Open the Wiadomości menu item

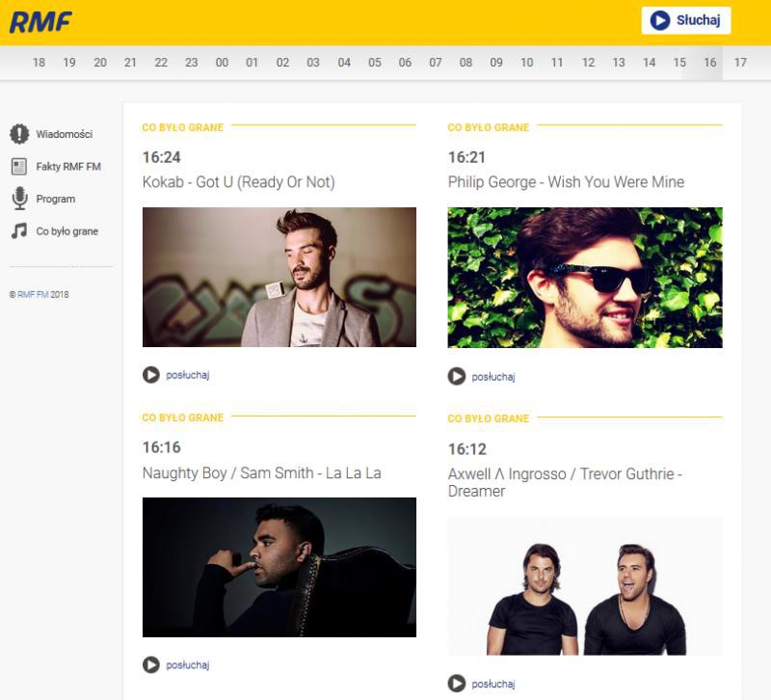coord(65,134)
